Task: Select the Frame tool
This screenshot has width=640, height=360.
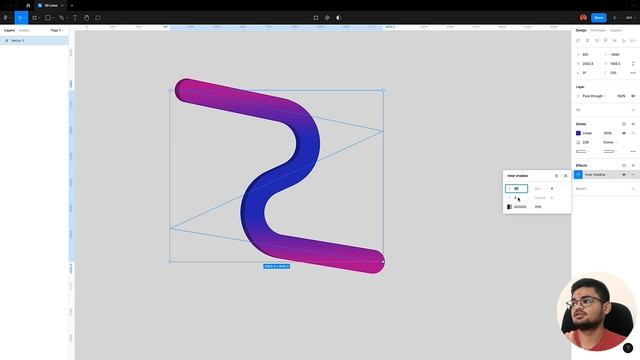Action: pos(35,18)
